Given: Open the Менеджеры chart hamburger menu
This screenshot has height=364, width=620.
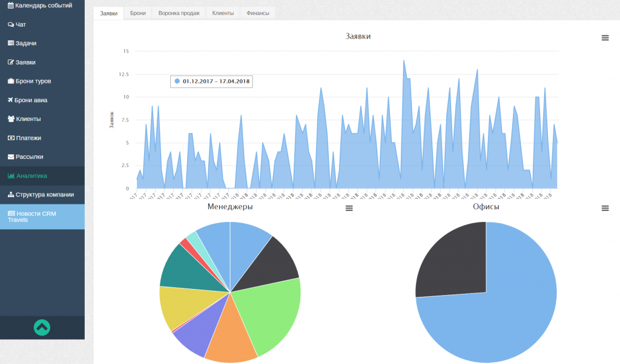Looking at the screenshot, I should pyautogui.click(x=349, y=208).
